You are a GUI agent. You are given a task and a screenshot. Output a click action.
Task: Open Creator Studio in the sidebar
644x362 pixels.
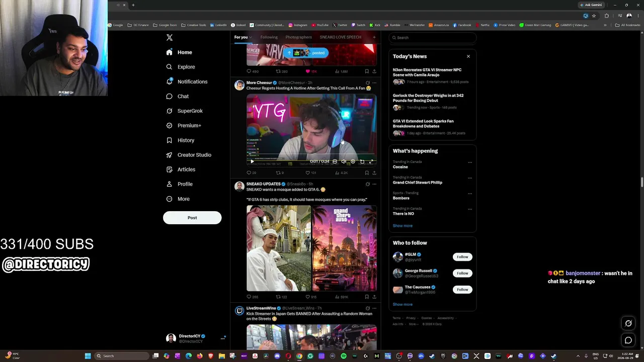point(189,155)
